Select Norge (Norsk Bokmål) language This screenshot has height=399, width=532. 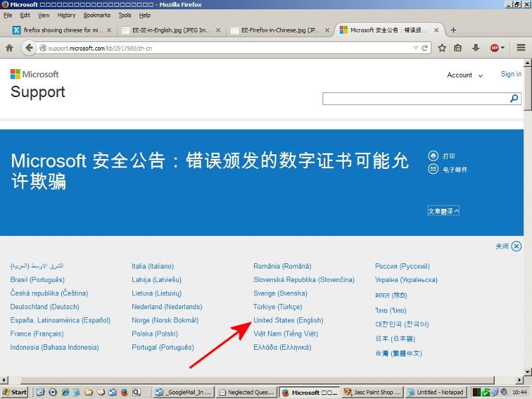click(165, 320)
